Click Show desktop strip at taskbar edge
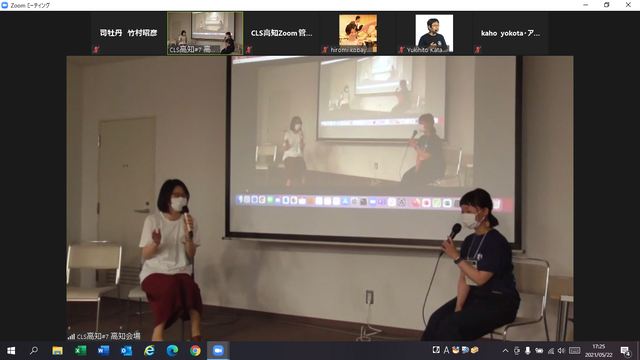Screen dimensions: 640x360 point(638,351)
